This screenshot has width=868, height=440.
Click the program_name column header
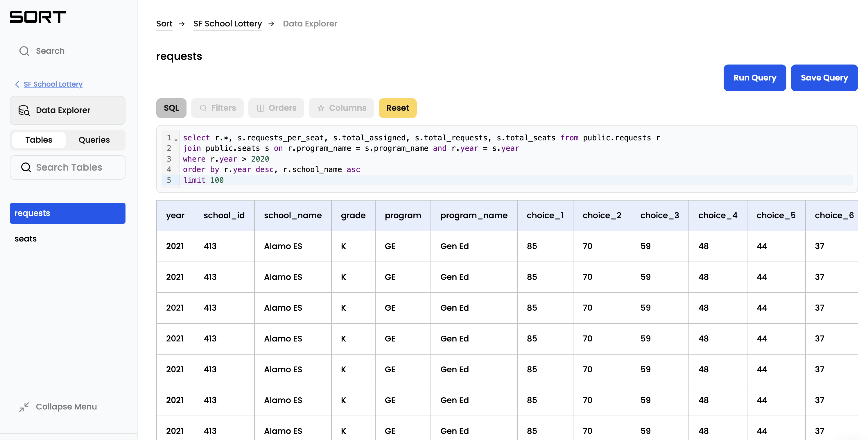pos(474,215)
